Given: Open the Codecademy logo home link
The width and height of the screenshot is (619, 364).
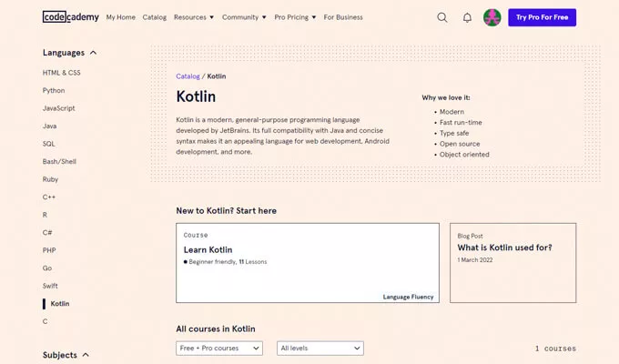Looking at the screenshot, I should pyautogui.click(x=71, y=17).
